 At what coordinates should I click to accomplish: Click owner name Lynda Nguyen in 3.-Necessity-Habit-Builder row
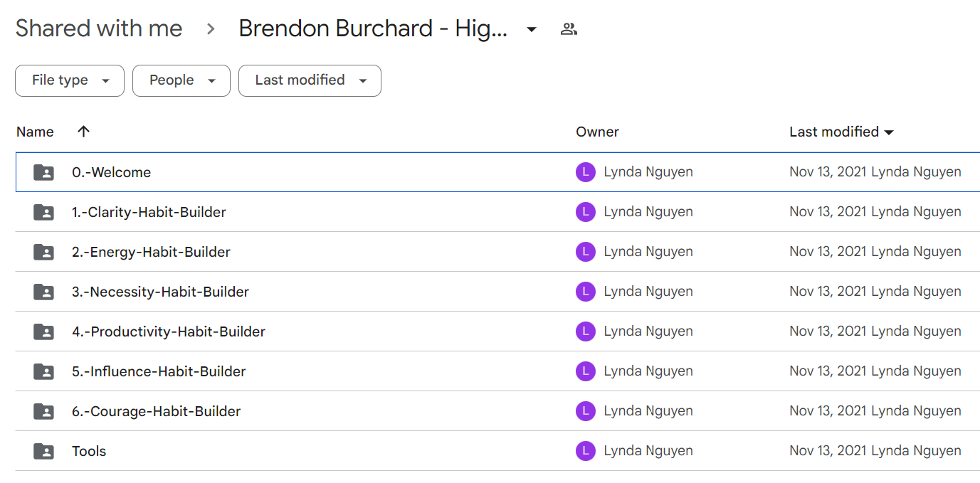(x=648, y=292)
